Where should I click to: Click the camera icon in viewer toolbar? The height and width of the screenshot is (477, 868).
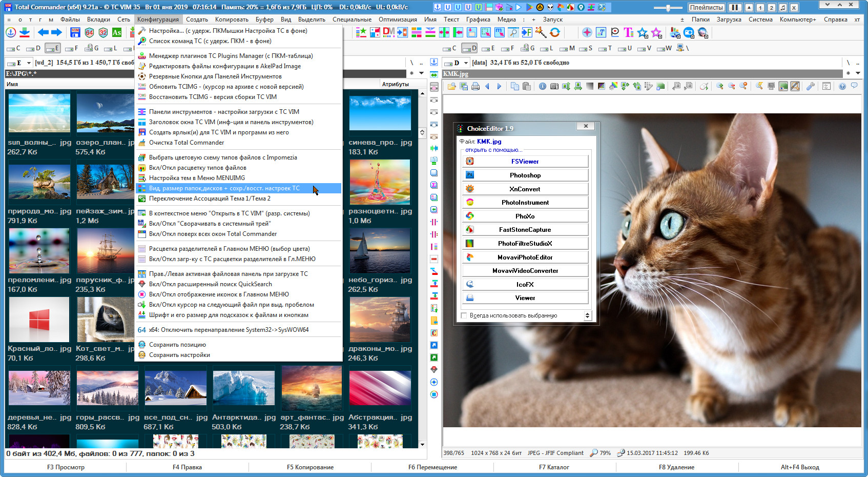pyautogui.click(x=554, y=86)
